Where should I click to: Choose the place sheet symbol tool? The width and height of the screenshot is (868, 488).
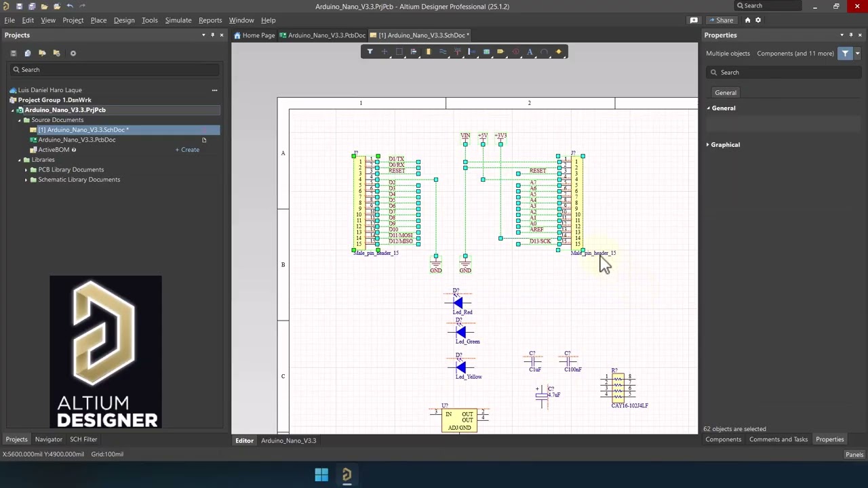tap(486, 52)
